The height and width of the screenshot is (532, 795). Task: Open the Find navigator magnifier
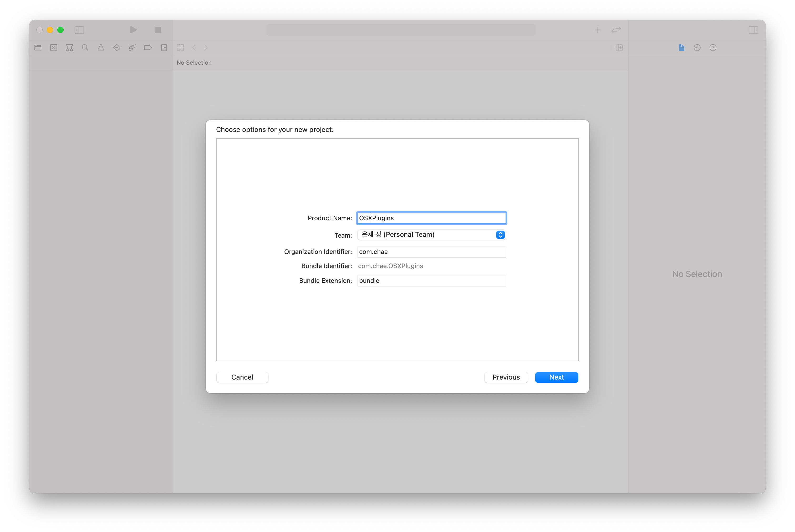tap(85, 48)
